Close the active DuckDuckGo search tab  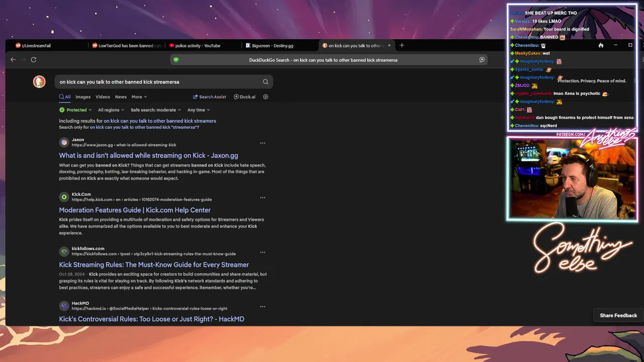tap(389, 45)
